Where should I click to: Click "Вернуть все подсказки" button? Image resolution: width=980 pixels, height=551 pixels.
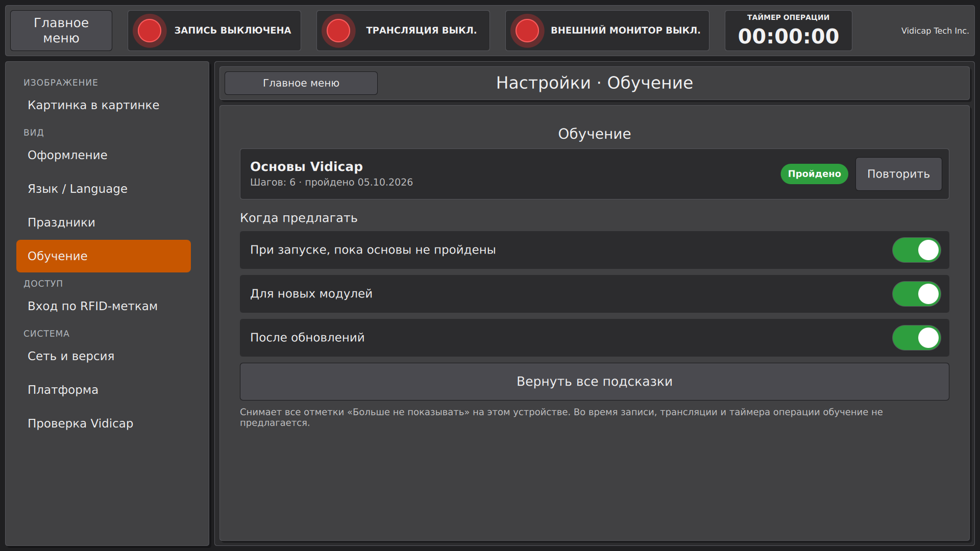pyautogui.click(x=594, y=382)
